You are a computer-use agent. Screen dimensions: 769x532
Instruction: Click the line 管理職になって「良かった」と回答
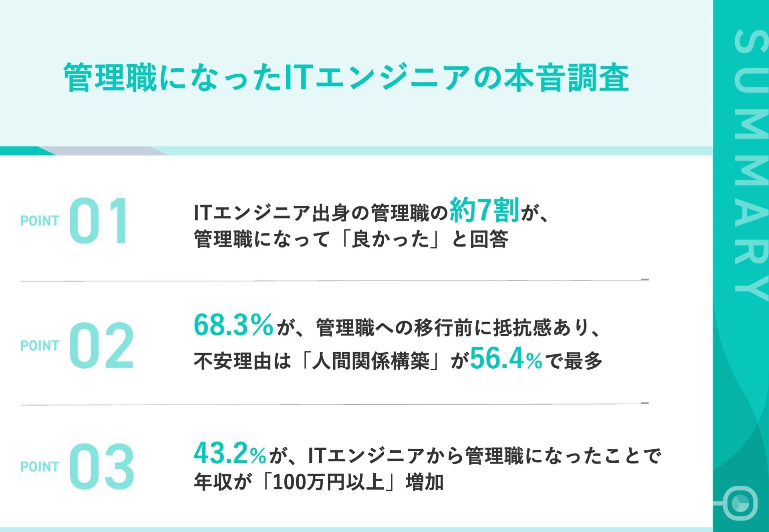pos(351,239)
